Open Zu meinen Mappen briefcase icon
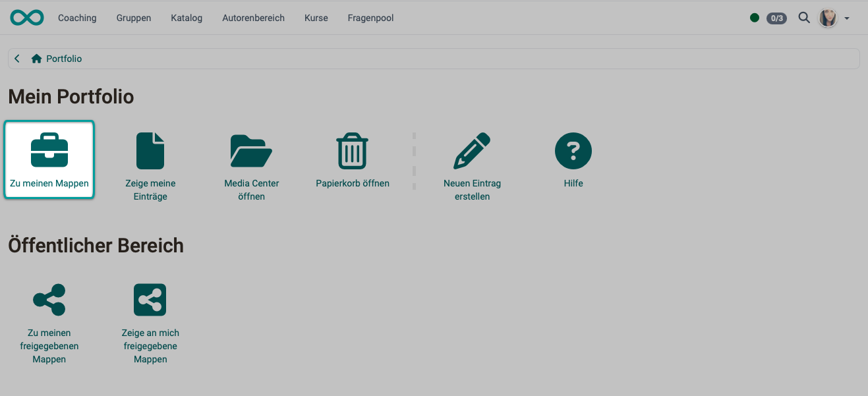Screen dimensions: 868x396 click(x=49, y=150)
